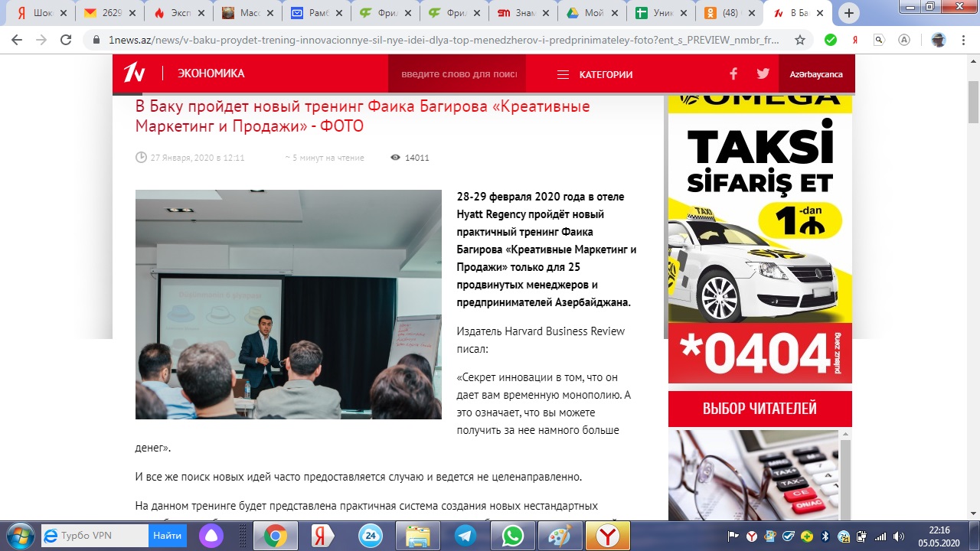Open WhatsApp from the taskbar
Image resolution: width=980 pixels, height=551 pixels.
point(512,536)
